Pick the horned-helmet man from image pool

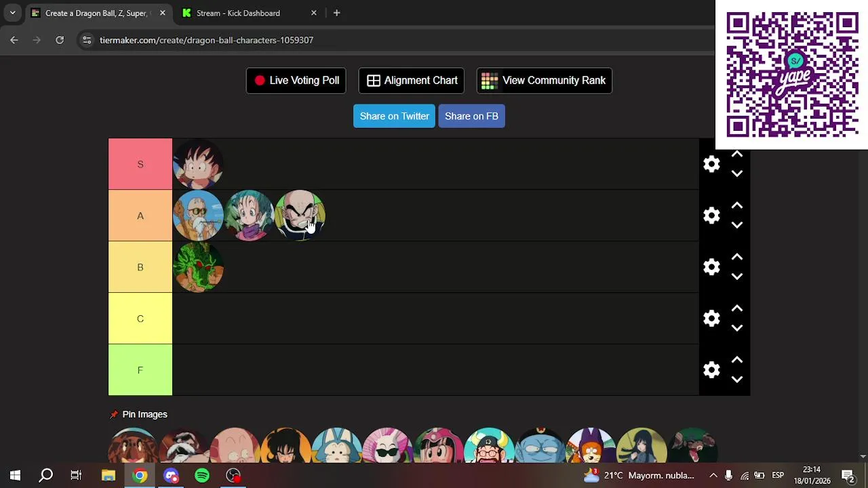490,445
